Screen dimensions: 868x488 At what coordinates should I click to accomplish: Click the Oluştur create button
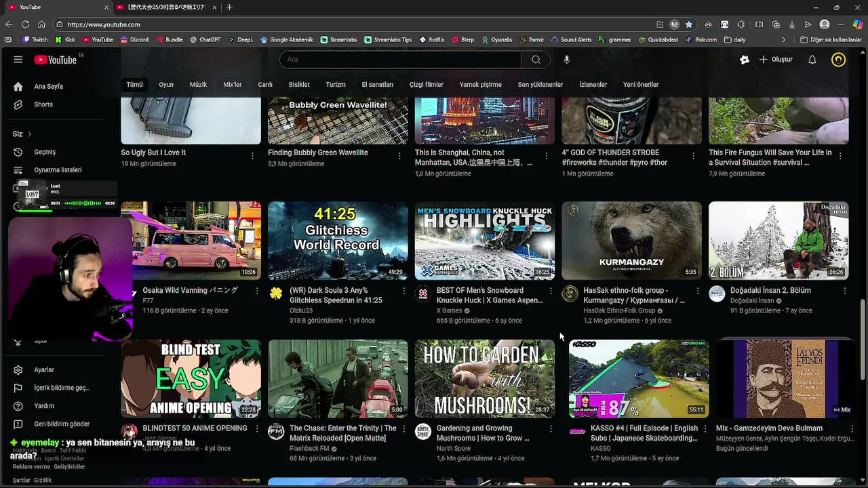(776, 60)
